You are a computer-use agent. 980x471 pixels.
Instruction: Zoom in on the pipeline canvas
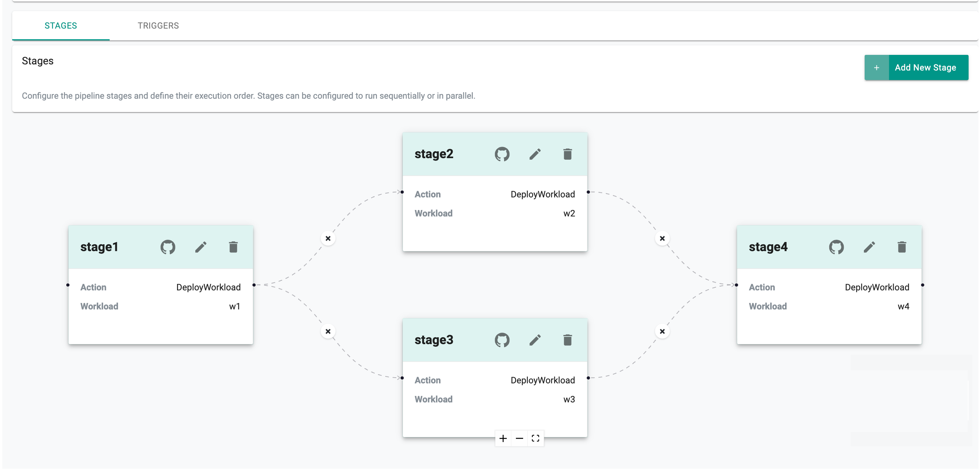click(503, 439)
